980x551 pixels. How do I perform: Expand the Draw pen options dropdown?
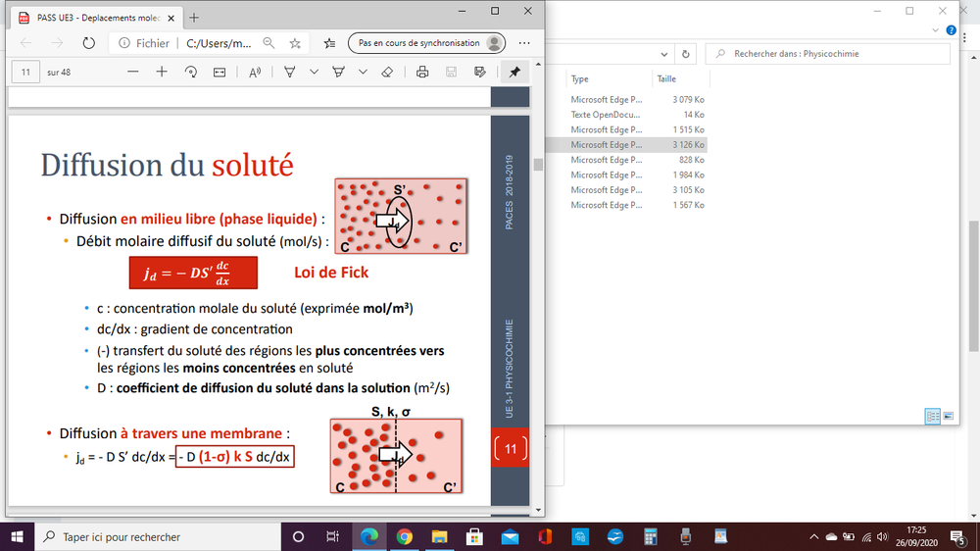click(x=314, y=72)
